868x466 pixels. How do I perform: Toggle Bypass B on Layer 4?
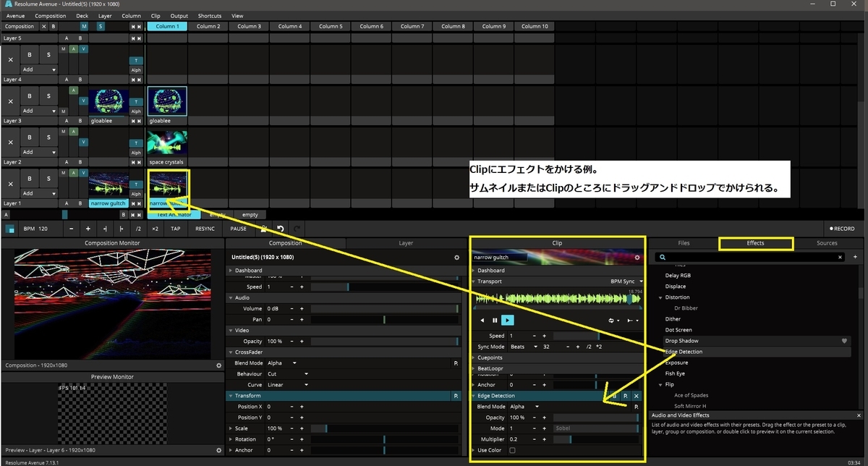coord(30,54)
